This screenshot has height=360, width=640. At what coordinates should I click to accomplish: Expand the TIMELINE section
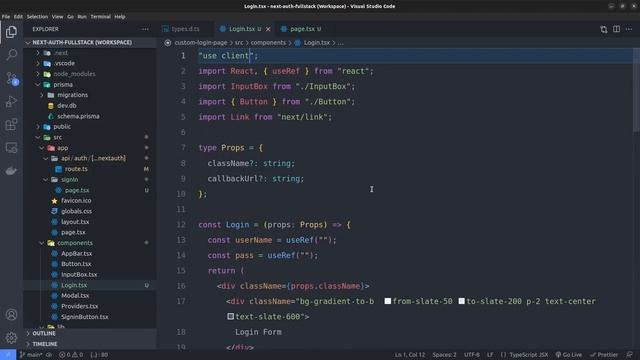[44, 344]
